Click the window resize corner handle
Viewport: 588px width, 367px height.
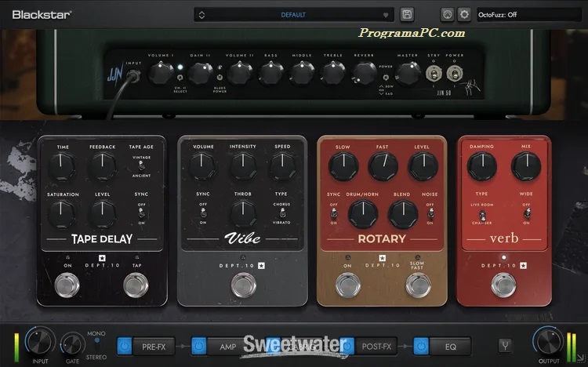coord(580,358)
